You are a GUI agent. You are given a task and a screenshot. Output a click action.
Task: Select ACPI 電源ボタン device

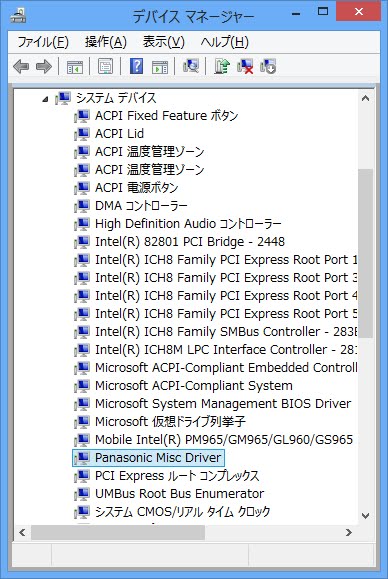(137, 188)
